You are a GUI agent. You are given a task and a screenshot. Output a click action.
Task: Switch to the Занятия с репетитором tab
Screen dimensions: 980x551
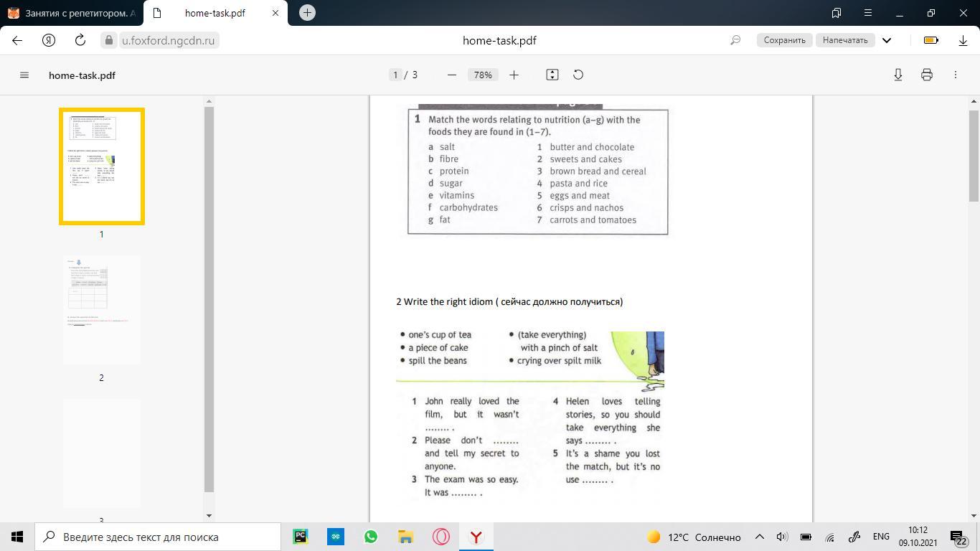[72, 13]
